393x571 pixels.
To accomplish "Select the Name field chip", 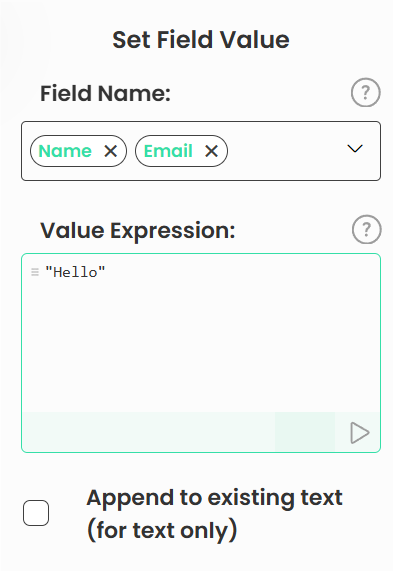I will pos(65,151).
